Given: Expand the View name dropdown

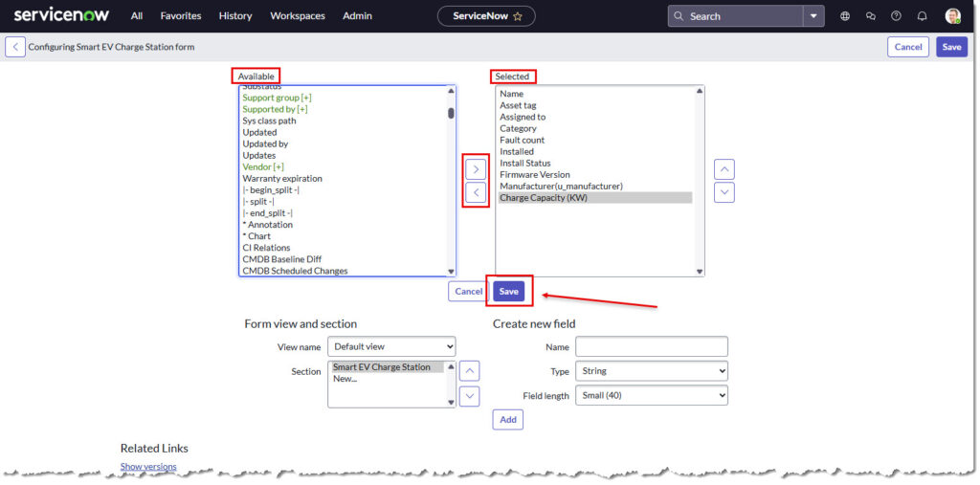Looking at the screenshot, I should [391, 346].
